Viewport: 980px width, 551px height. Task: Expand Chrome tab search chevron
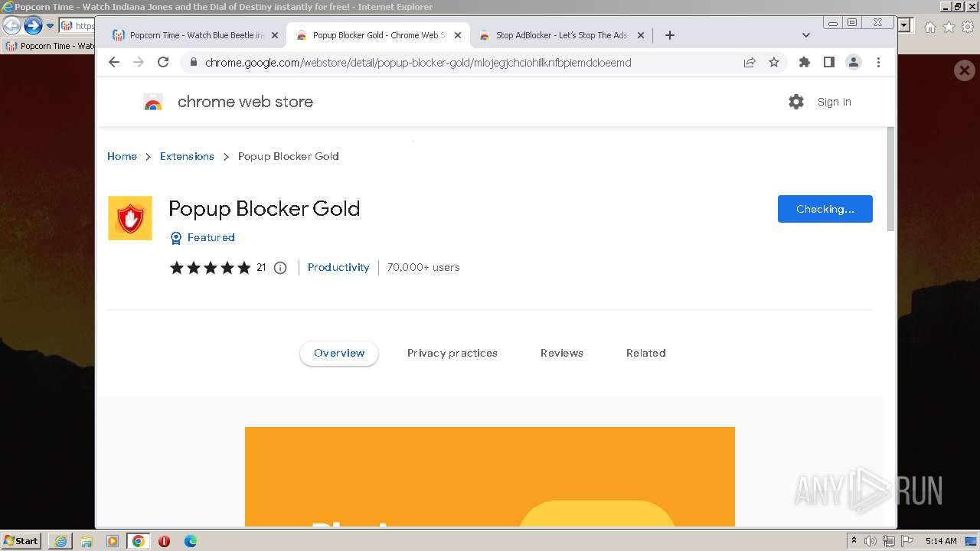tap(806, 35)
